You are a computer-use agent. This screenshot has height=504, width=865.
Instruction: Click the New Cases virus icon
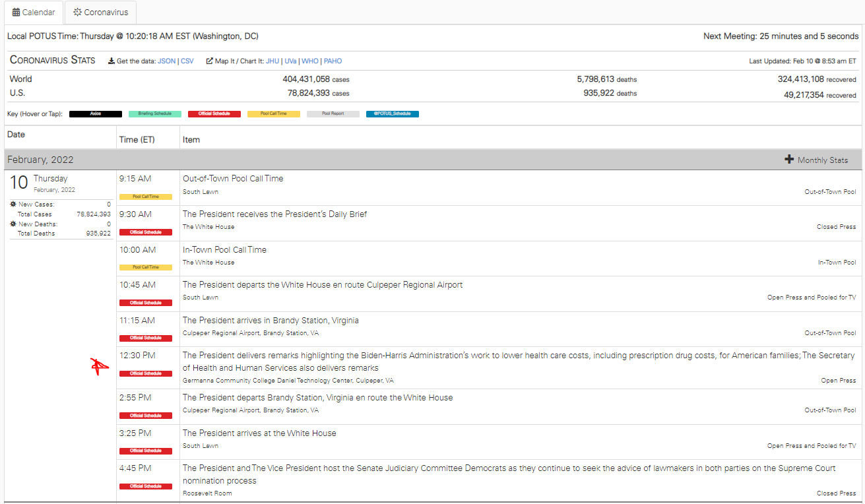click(13, 205)
